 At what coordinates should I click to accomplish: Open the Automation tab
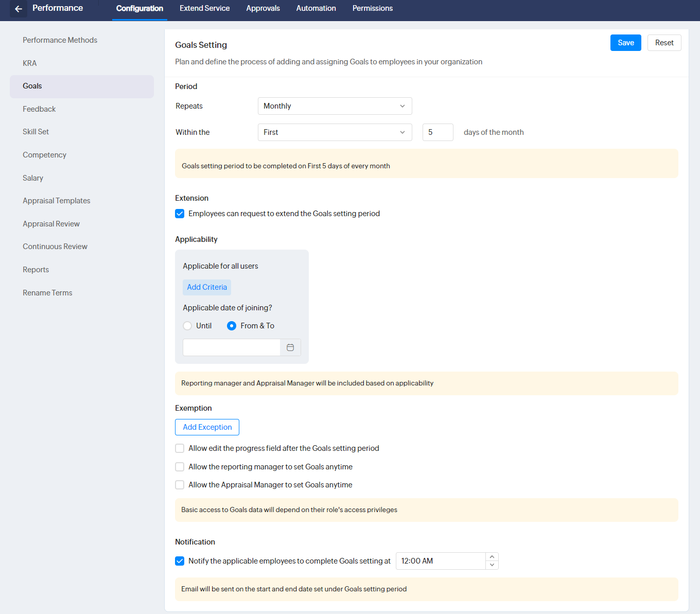316,8
